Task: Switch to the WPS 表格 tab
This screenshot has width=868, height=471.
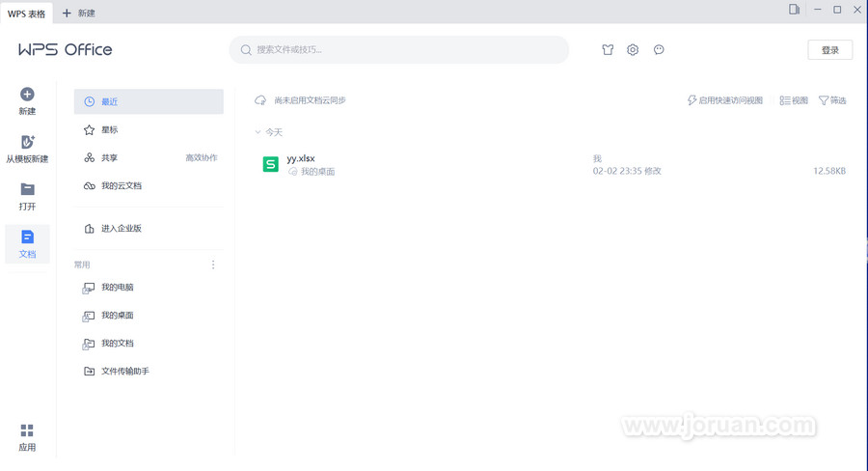Action: 27,13
